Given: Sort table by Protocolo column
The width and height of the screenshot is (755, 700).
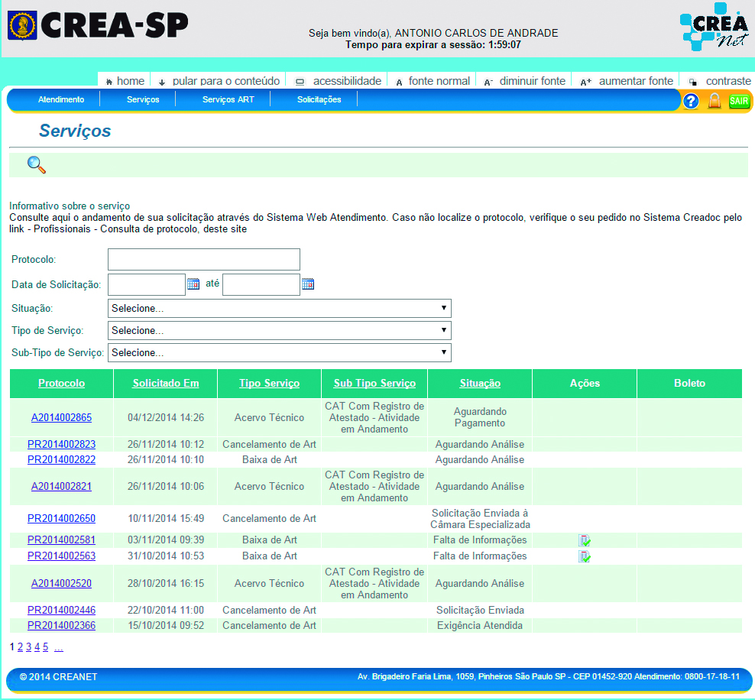Looking at the screenshot, I should (62, 383).
